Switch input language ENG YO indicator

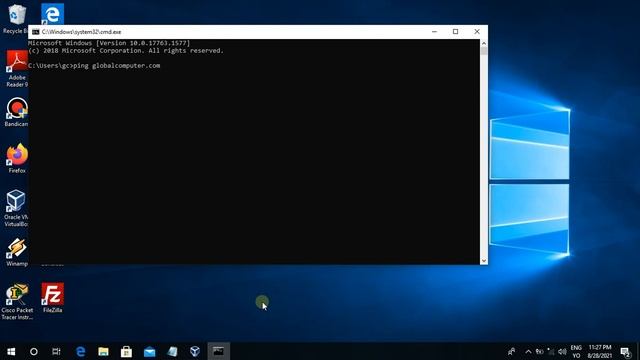click(576, 351)
